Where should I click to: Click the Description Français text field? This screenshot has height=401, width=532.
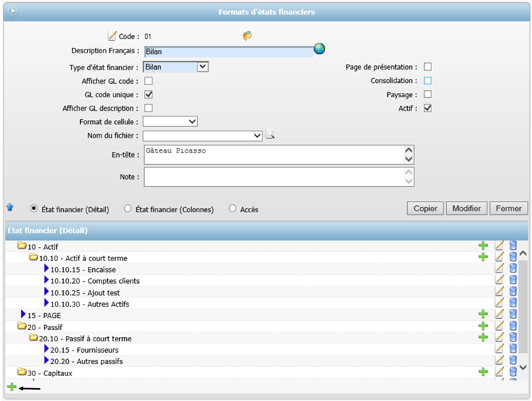[x=228, y=52]
